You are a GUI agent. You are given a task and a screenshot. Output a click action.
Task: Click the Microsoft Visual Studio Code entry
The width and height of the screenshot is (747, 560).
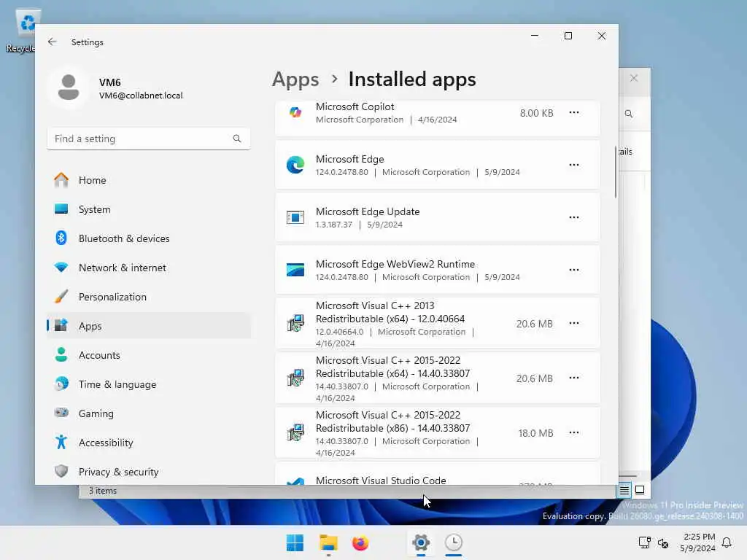pyautogui.click(x=438, y=475)
